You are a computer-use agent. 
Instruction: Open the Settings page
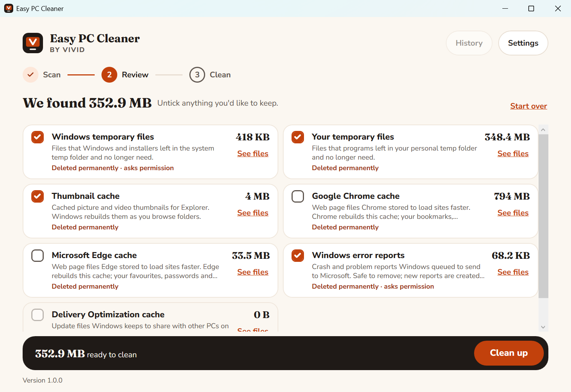click(x=523, y=43)
